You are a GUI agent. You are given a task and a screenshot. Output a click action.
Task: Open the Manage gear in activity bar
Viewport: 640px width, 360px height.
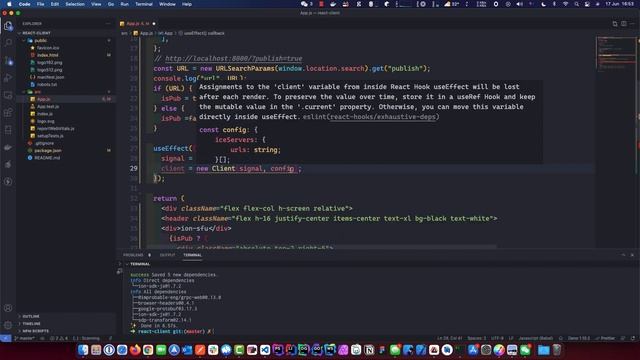click(8, 325)
